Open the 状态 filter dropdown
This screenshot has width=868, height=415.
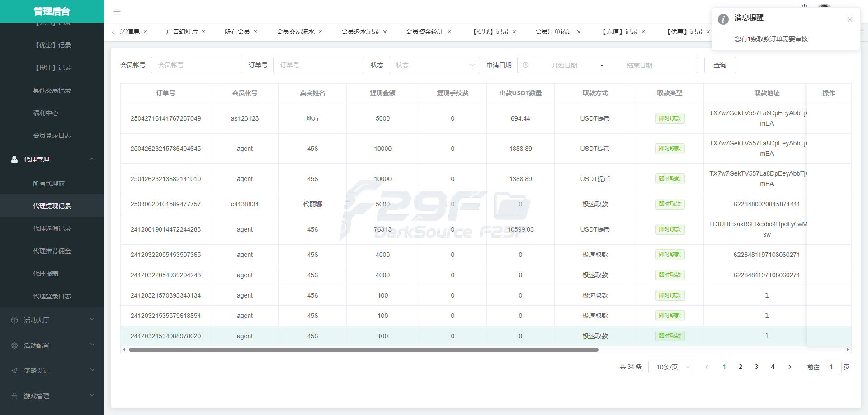tap(434, 65)
